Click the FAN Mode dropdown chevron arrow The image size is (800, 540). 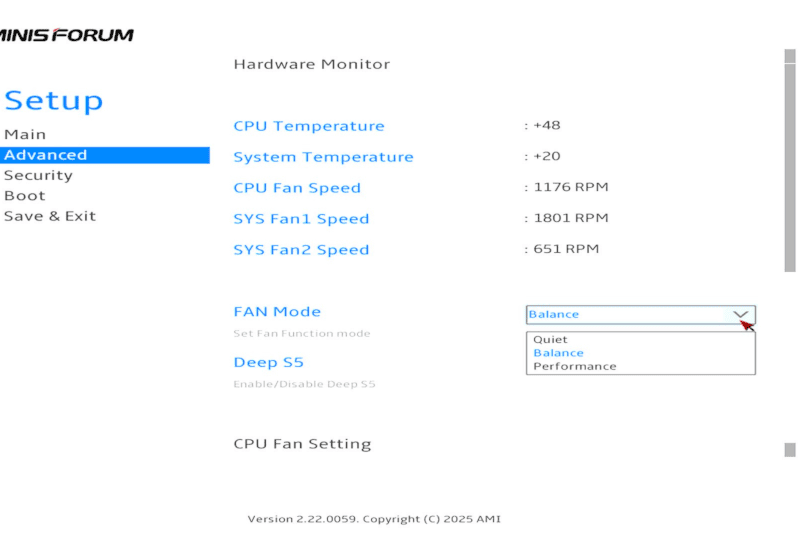pos(741,314)
